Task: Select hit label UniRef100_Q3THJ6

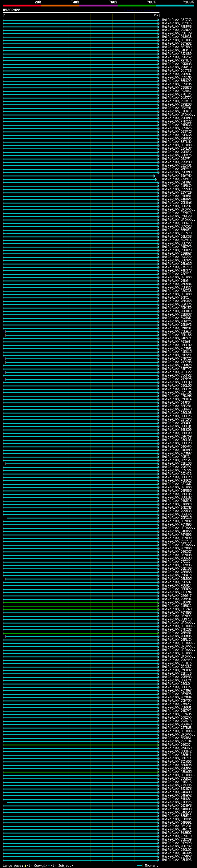Action: tap(177, 663)
